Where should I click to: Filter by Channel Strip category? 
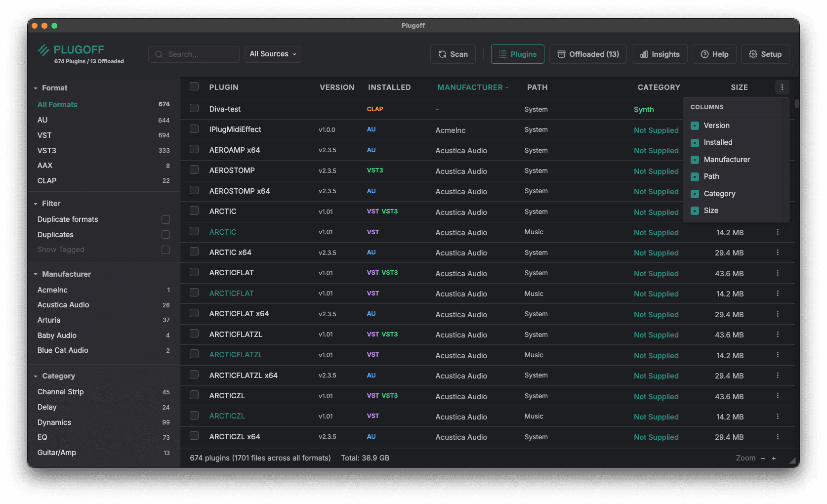(x=103, y=392)
